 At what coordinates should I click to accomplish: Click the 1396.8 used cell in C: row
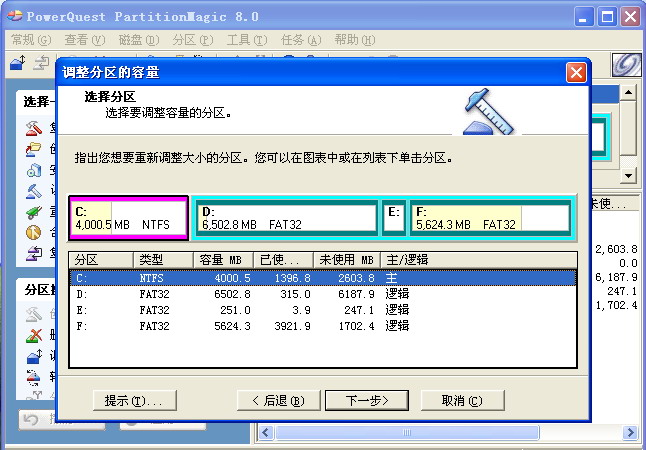[x=293, y=278]
